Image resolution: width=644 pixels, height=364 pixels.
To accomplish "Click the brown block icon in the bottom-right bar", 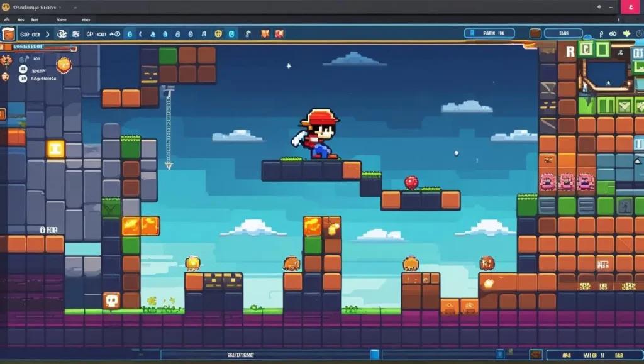I will pos(536,355).
